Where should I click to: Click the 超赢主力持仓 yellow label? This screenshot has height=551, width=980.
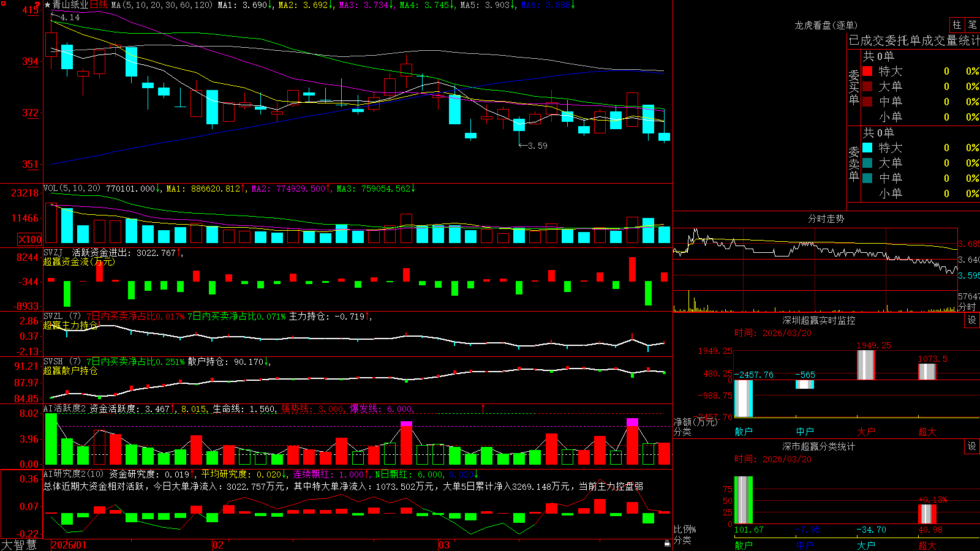coord(70,325)
